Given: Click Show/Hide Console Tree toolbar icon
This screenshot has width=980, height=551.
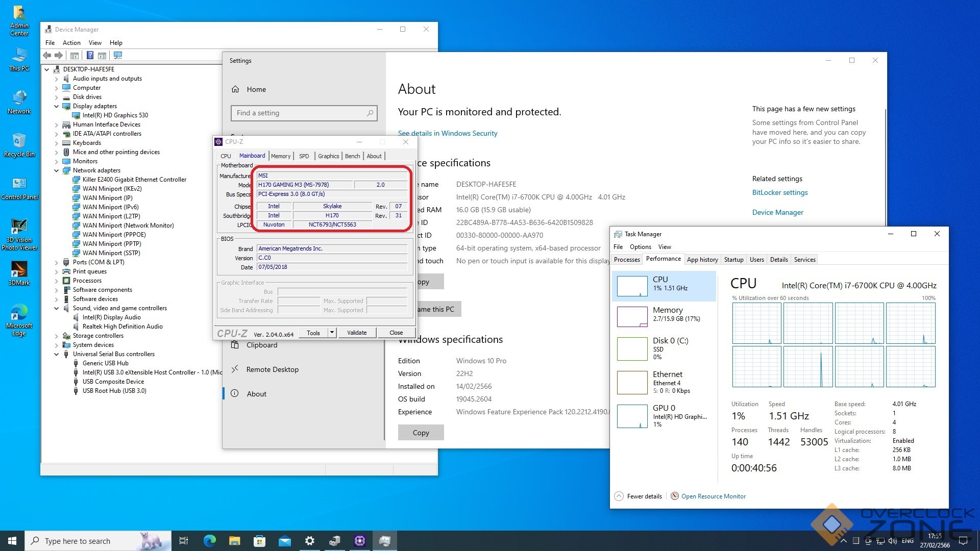Looking at the screenshot, I should click(x=75, y=55).
